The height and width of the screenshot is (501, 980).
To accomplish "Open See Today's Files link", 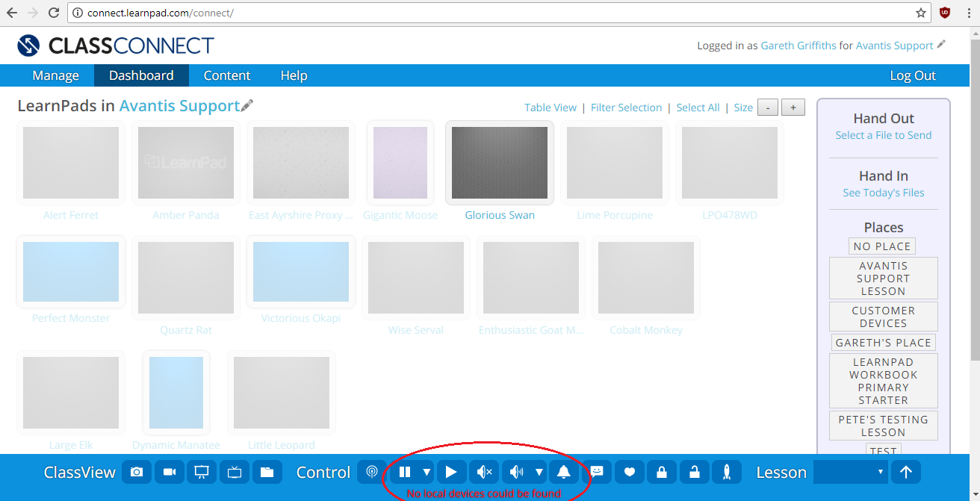I will pos(884,193).
